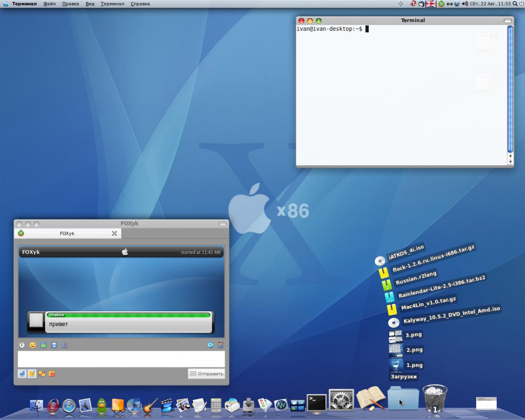Open the orange RSS reader in dock
The height and width of the screenshot is (420, 525).
pos(118,406)
